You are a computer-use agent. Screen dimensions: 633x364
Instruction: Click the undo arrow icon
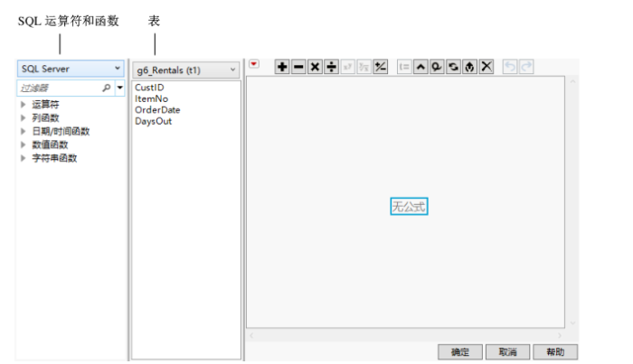510,67
